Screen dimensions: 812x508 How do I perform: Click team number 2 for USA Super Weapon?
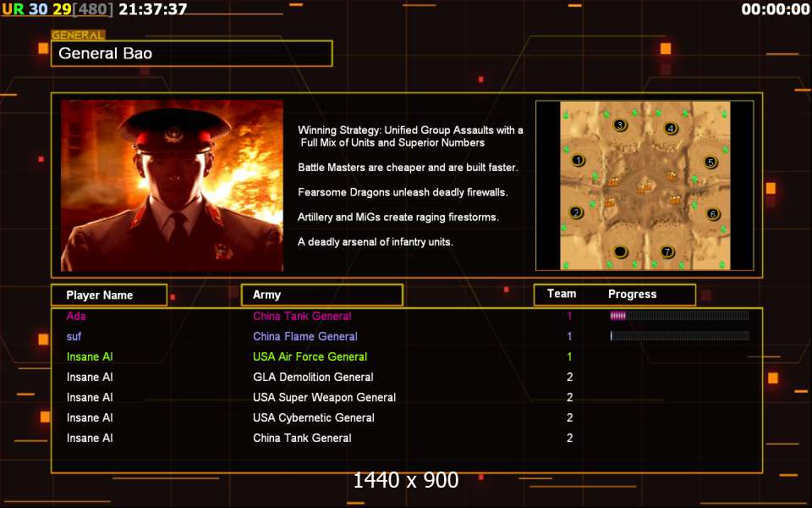tap(569, 397)
